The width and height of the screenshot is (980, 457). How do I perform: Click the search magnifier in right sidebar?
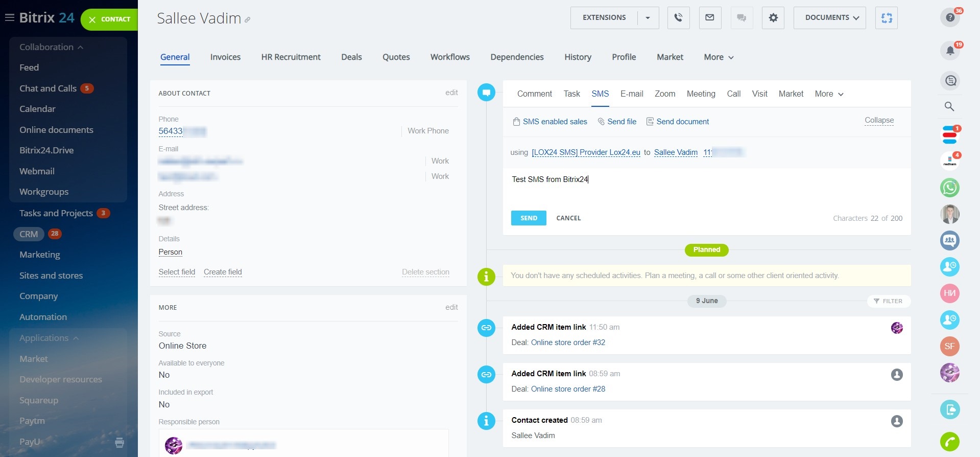(949, 106)
